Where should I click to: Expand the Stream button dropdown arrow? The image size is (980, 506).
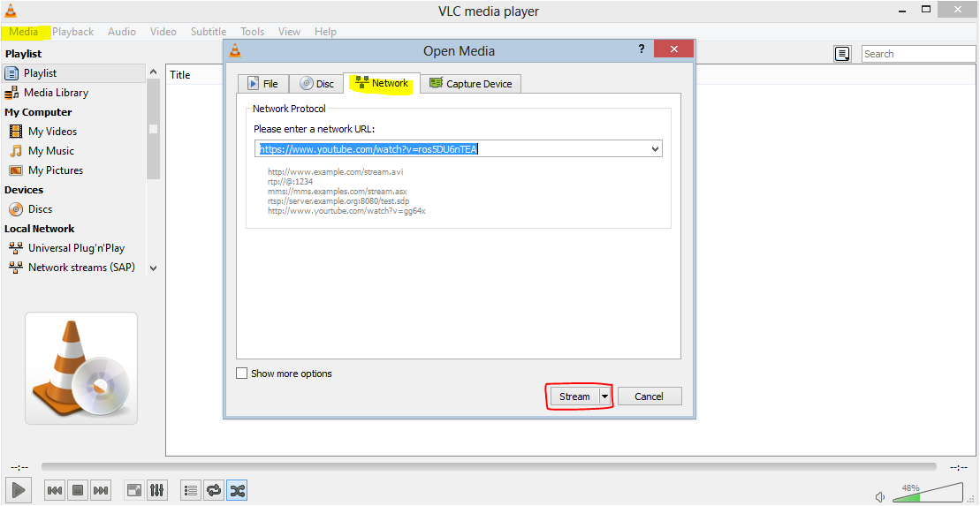(x=604, y=396)
